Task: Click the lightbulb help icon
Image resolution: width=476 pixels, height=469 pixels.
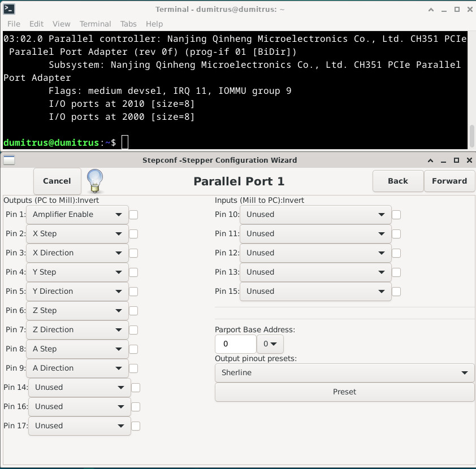Action: pos(95,181)
